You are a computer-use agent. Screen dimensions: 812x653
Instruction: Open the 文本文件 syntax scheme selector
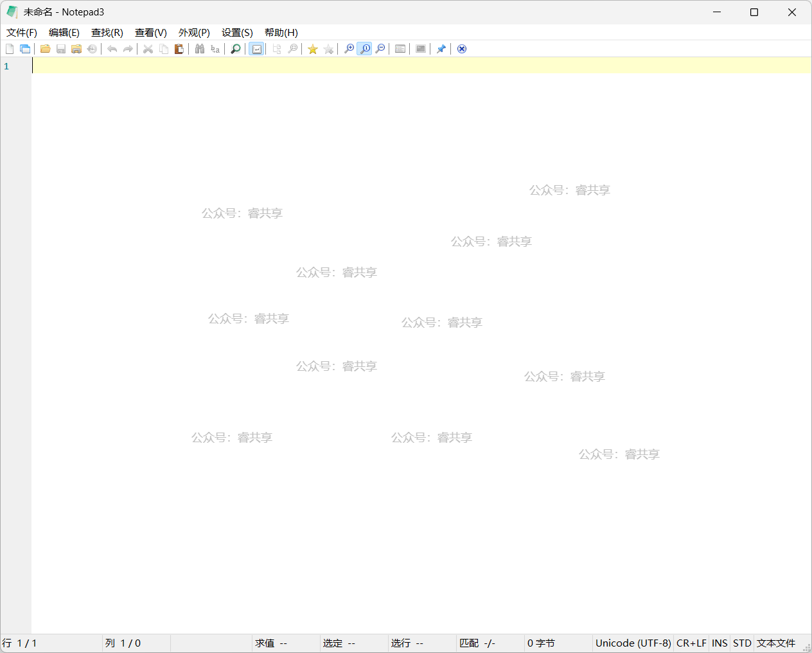point(775,643)
